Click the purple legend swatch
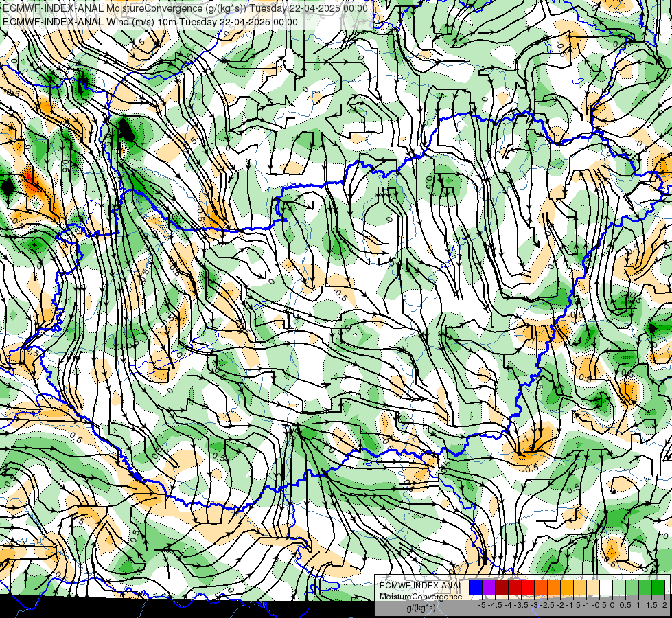This screenshot has width=672, height=618. [x=489, y=588]
